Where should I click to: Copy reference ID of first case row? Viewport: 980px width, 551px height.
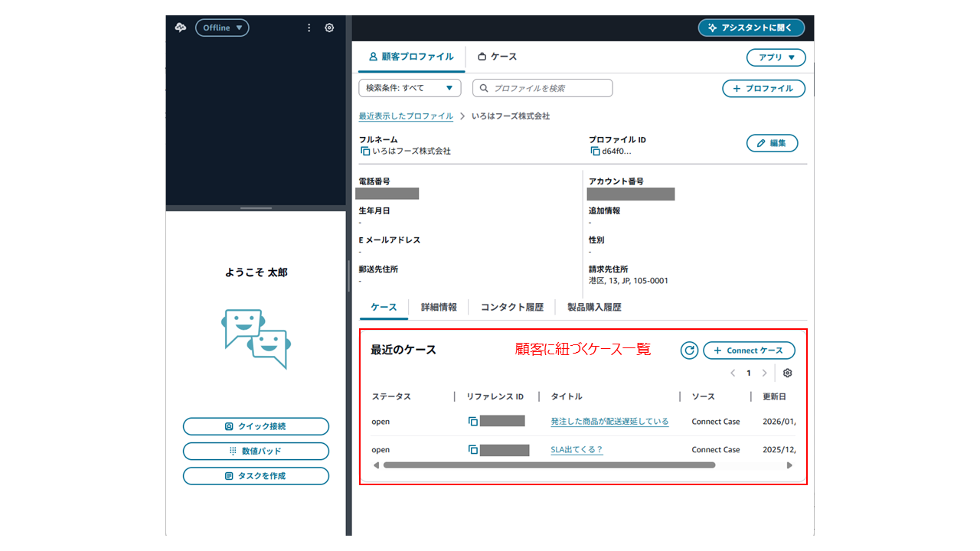coord(473,422)
